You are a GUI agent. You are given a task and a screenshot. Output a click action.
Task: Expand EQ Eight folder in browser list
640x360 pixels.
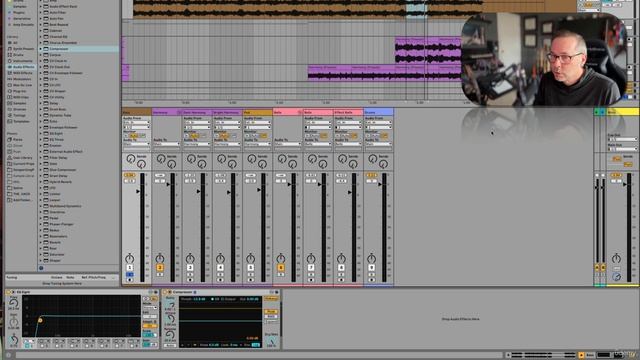40,133
